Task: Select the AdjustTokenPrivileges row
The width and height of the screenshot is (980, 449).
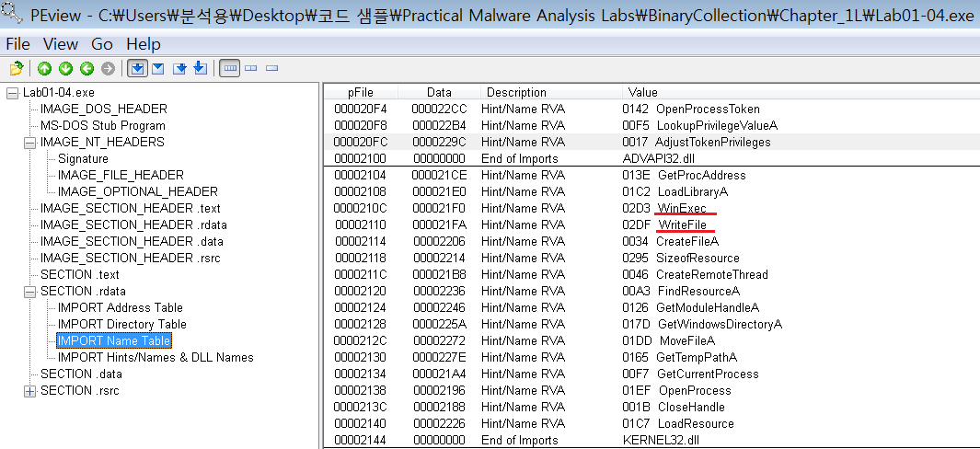Action: click(x=651, y=142)
